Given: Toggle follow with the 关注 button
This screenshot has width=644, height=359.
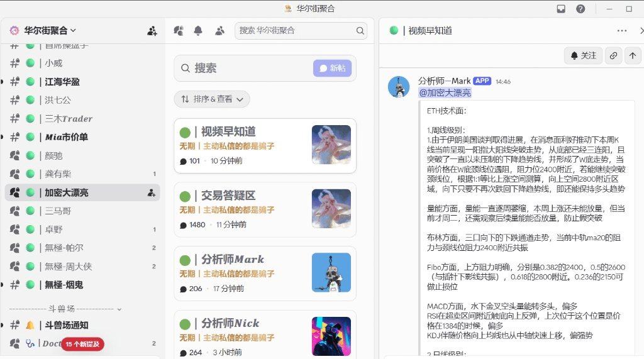Looking at the screenshot, I should [583, 55].
